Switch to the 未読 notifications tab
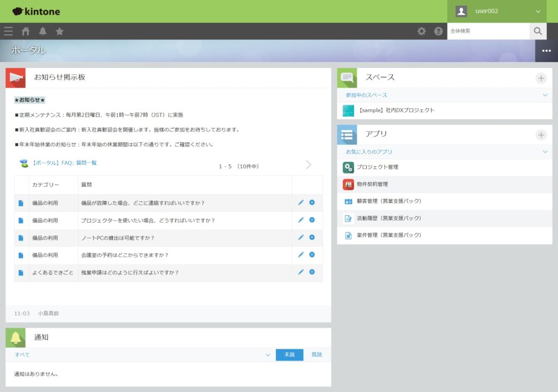This screenshot has height=392, width=558. pyautogui.click(x=289, y=355)
